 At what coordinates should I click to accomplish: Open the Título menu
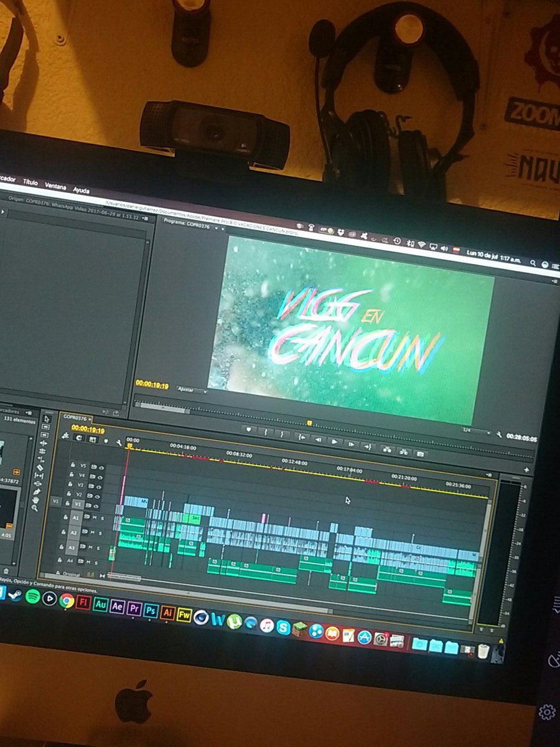point(30,182)
